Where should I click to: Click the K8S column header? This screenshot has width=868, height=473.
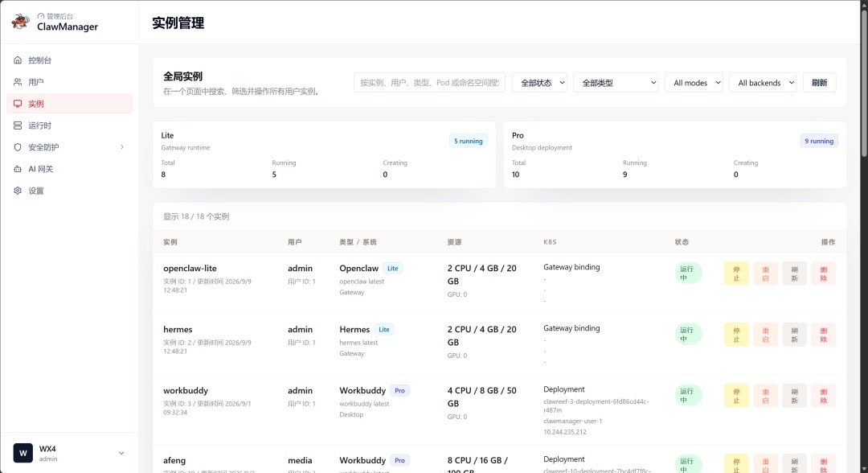550,242
